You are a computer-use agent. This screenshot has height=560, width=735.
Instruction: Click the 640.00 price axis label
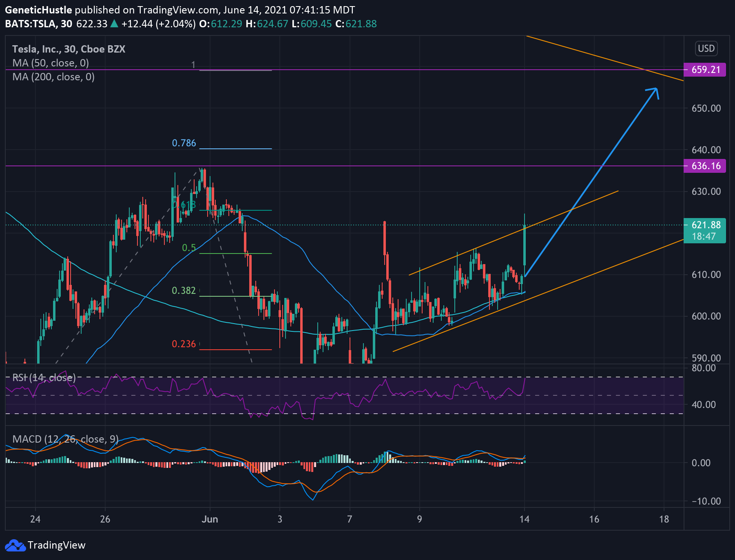coord(706,150)
